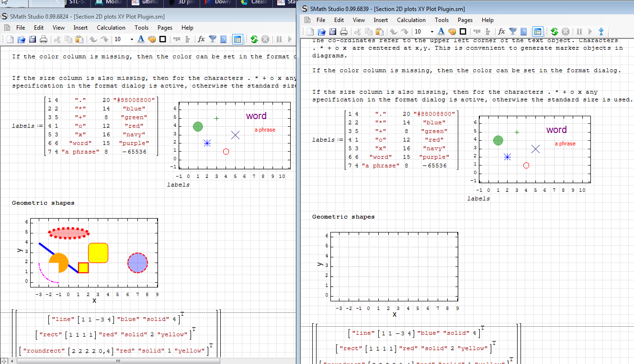This screenshot has height=364, width=634.
Task: Click blue download arrow icon in right toolbar
Action: (x=601, y=32)
